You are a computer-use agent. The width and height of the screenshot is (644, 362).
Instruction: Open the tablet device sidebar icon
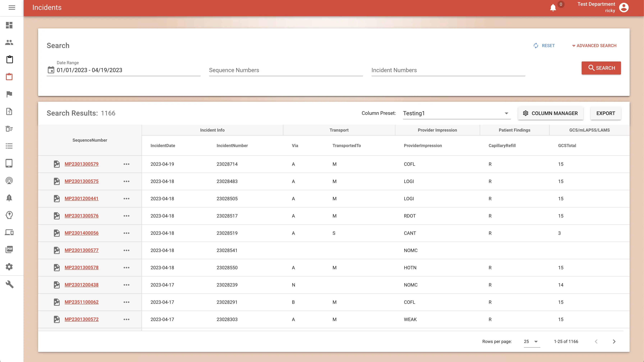coord(9,163)
